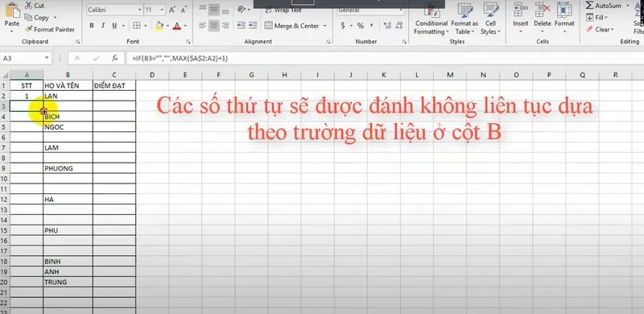Cut the selection with scissors icon
This screenshot has width=644, height=314.
point(34,6)
